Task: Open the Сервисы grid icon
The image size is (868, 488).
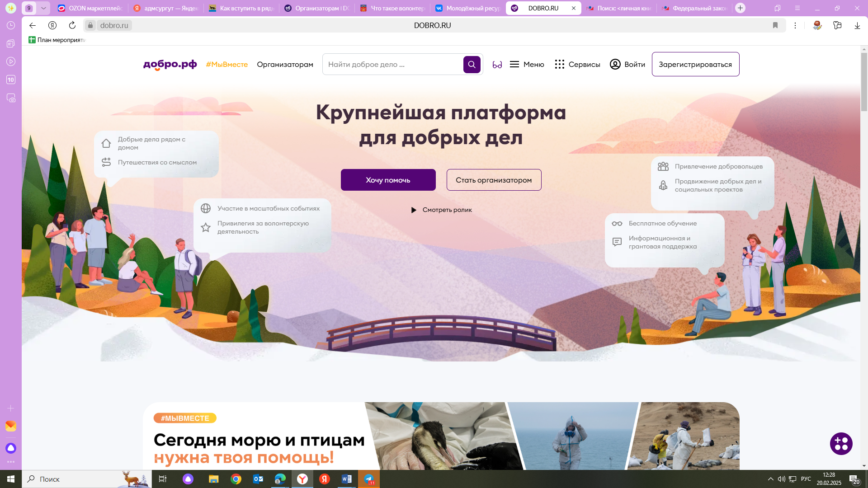Action: (560, 65)
